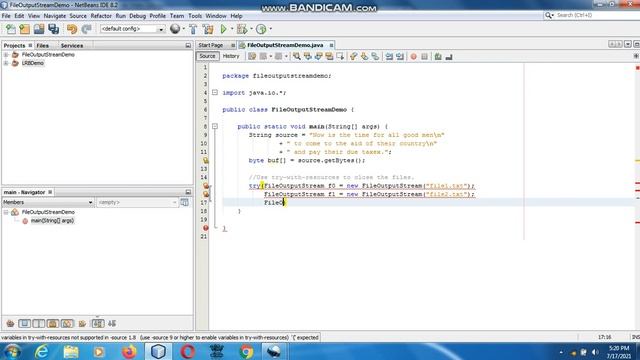
Task: Minimize the Projects panel
Action: pos(188,46)
